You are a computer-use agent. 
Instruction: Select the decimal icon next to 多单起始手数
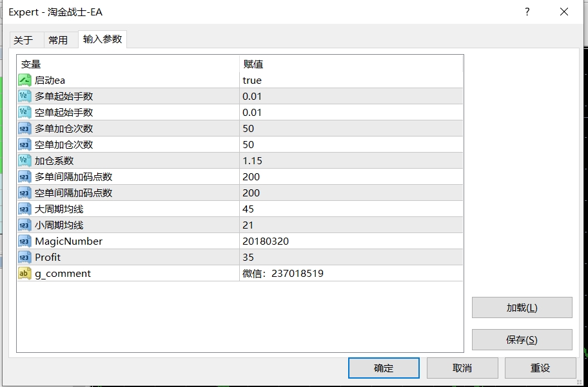tap(25, 96)
